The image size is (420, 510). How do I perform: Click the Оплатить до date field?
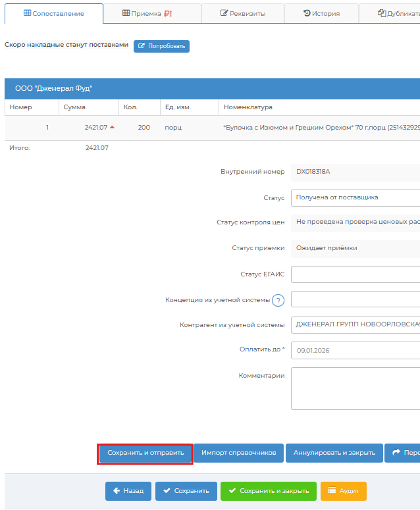click(355, 350)
